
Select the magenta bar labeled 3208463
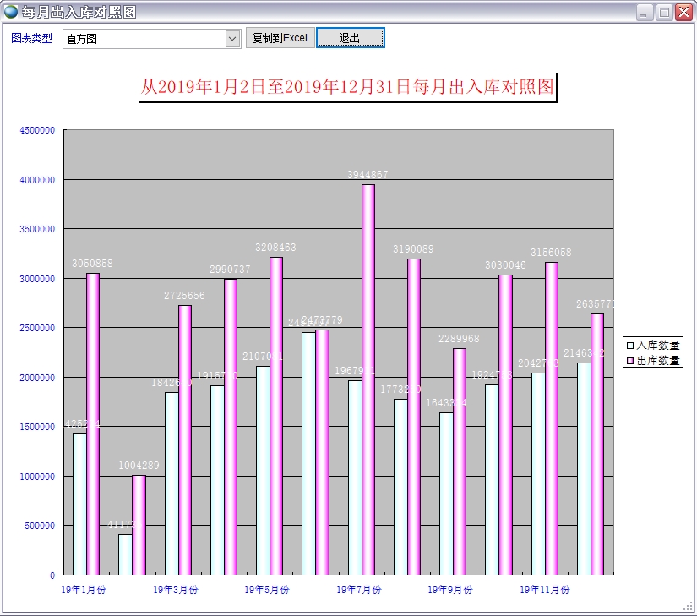click(x=276, y=414)
